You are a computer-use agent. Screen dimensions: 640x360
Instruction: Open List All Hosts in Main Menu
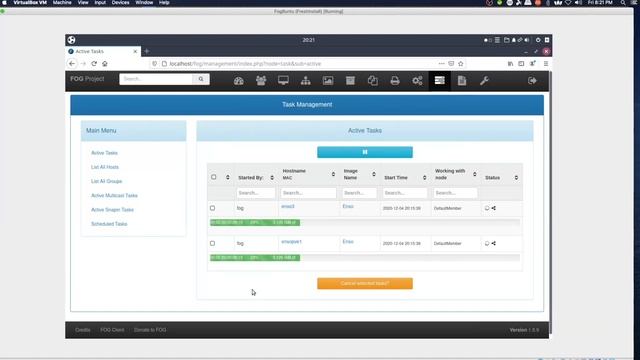pyautogui.click(x=105, y=167)
